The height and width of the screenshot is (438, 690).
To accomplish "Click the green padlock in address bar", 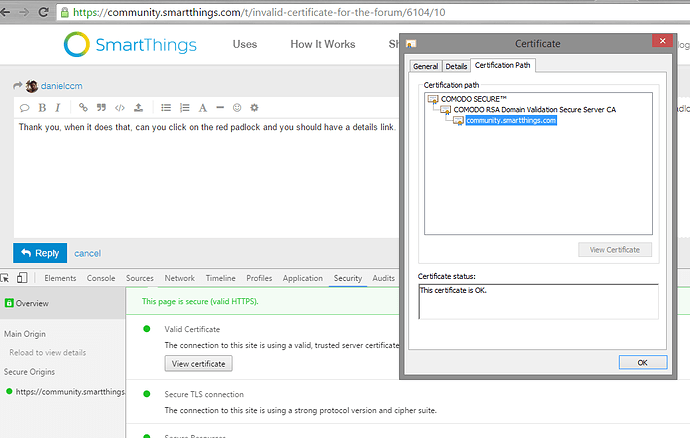I will 65,12.
